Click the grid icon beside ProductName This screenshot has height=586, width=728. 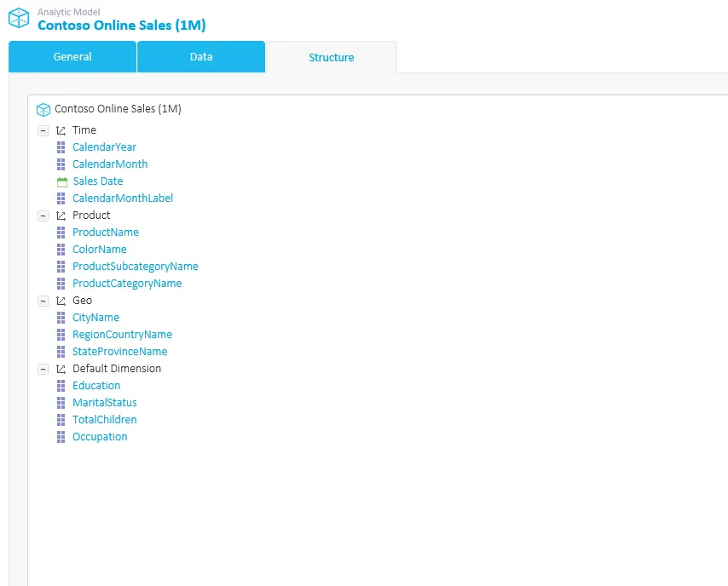[61, 233]
